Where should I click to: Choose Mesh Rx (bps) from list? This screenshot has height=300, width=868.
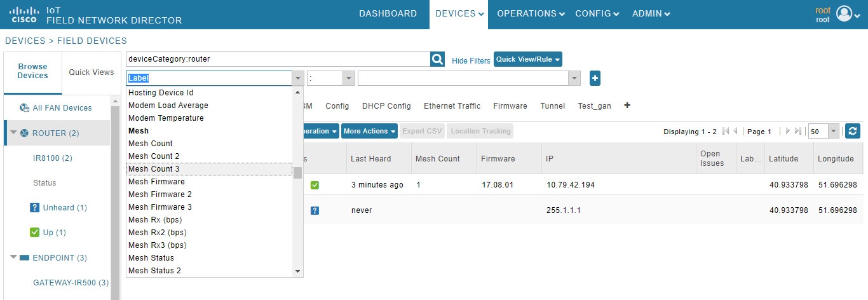210,220
